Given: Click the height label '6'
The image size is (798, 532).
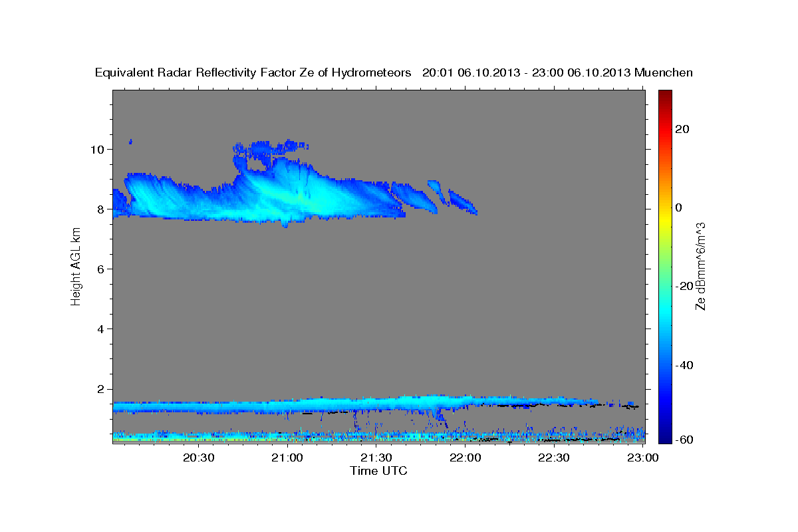Looking at the screenshot, I should pyautogui.click(x=100, y=269).
